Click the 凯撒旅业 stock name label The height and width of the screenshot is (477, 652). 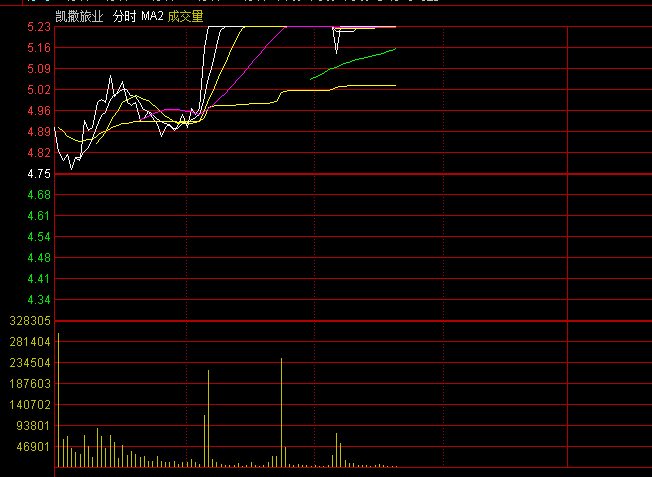click(79, 17)
